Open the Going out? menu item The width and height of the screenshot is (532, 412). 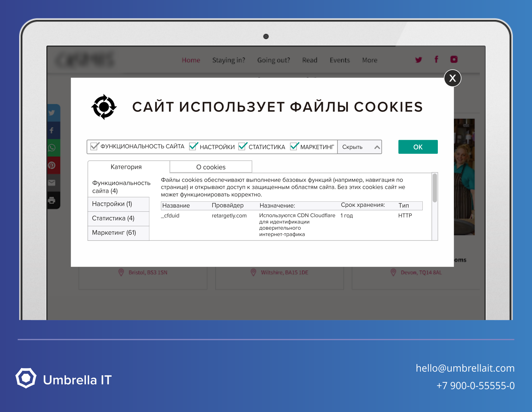pyautogui.click(x=274, y=60)
